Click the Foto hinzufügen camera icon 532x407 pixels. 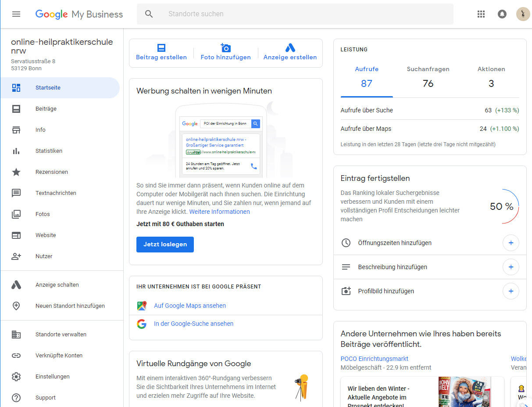[225, 47]
